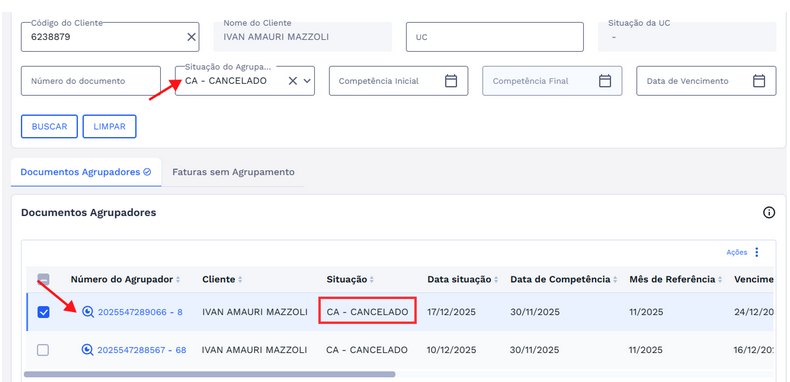Image resolution: width=790 pixels, height=382 pixels.
Task: Click the Ações link
Action: [x=737, y=252]
